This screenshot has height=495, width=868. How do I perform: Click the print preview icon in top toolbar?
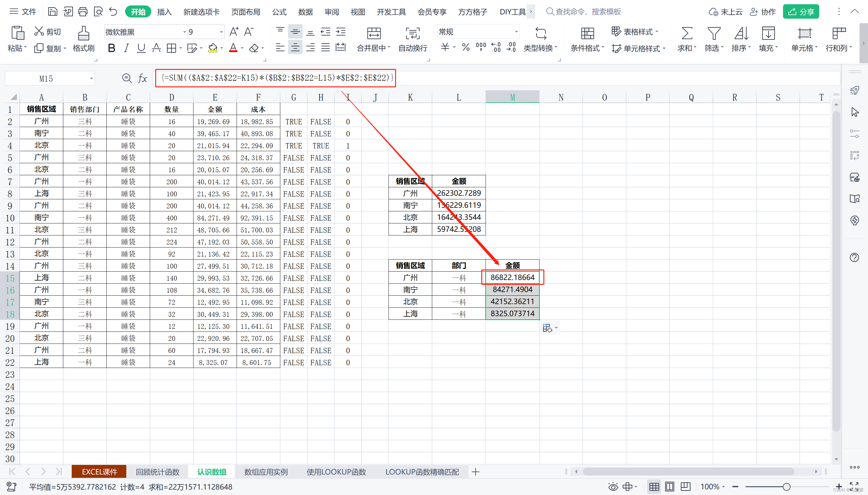[x=98, y=12]
